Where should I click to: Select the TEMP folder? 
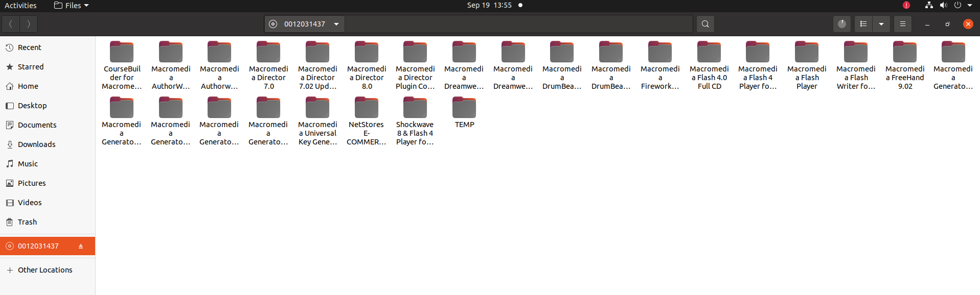pos(464,113)
